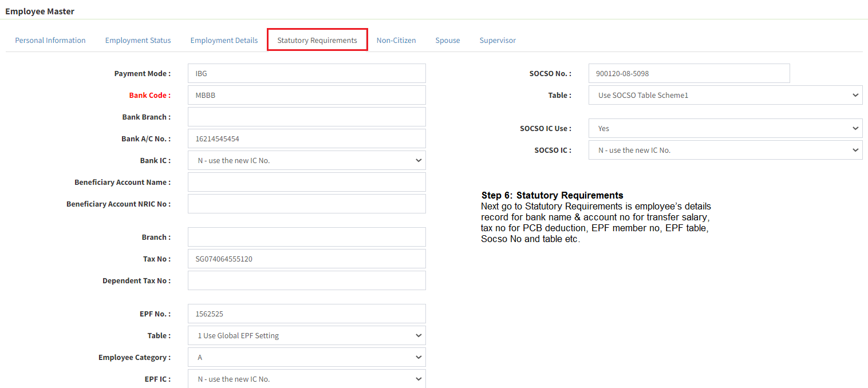Image resolution: width=868 pixels, height=388 pixels.
Task: Click the Bank Code input field
Action: click(306, 95)
